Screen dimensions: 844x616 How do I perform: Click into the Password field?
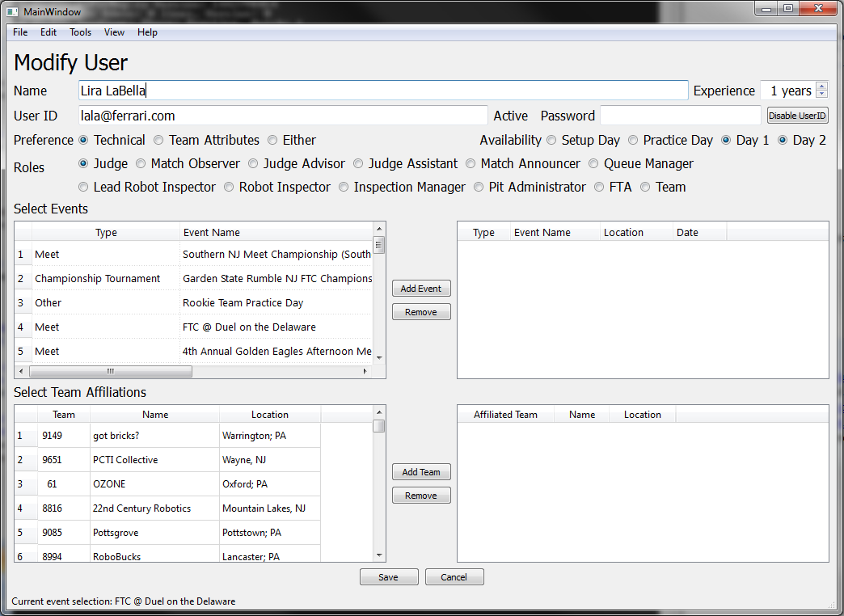pos(680,116)
